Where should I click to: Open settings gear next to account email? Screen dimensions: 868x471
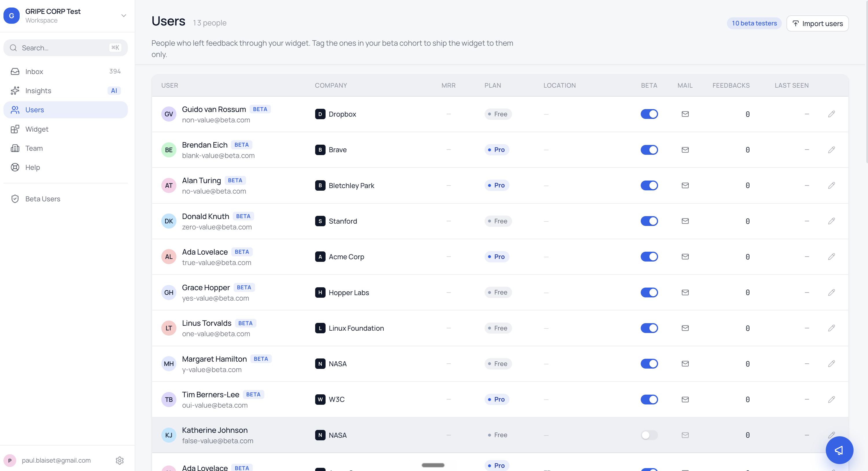(120, 460)
